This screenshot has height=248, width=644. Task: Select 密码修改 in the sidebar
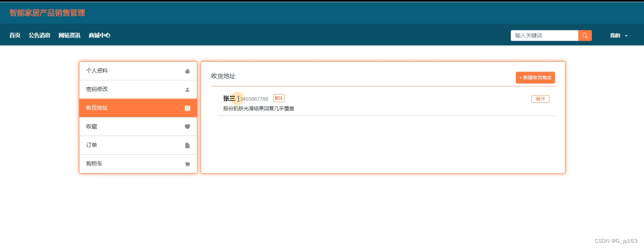click(x=138, y=89)
